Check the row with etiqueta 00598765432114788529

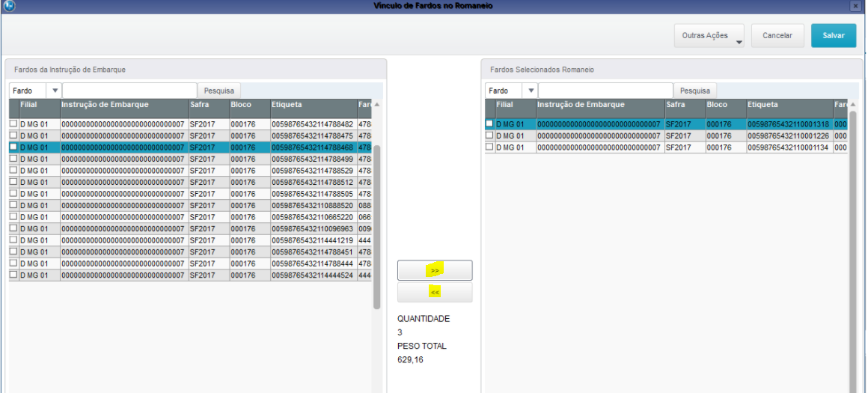pyautogui.click(x=13, y=171)
